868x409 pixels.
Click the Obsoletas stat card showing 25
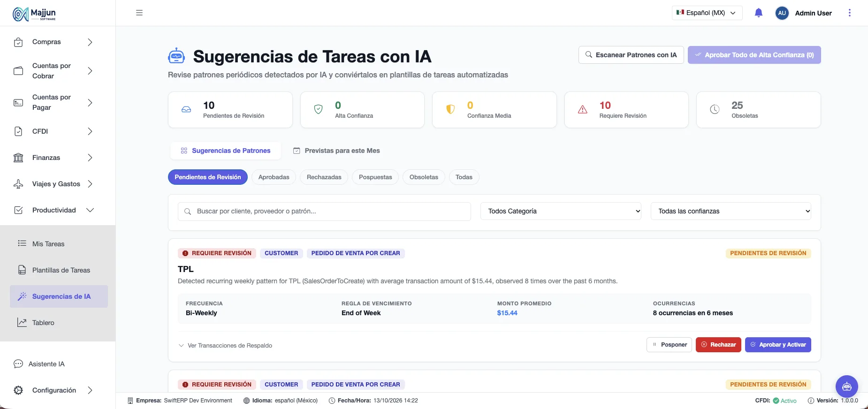click(x=759, y=110)
